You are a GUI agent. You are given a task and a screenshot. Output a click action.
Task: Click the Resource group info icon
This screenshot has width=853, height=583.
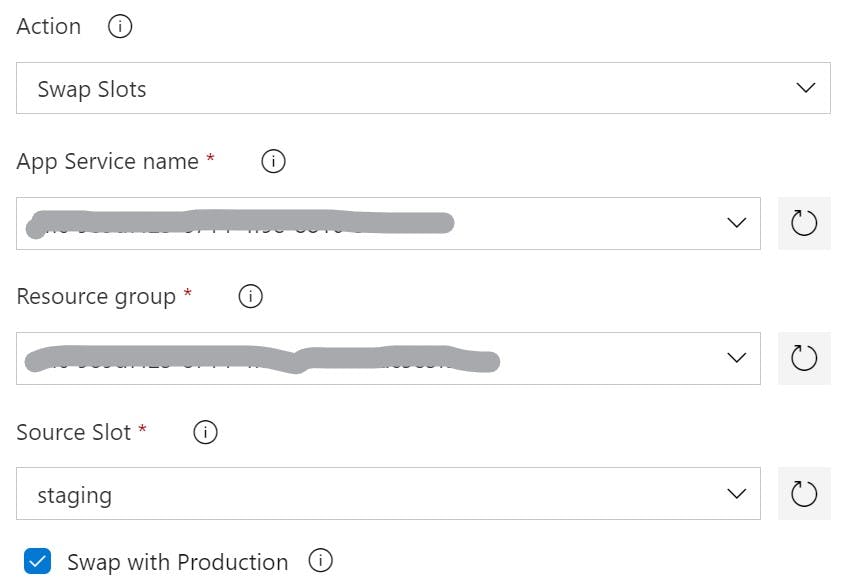tap(250, 296)
